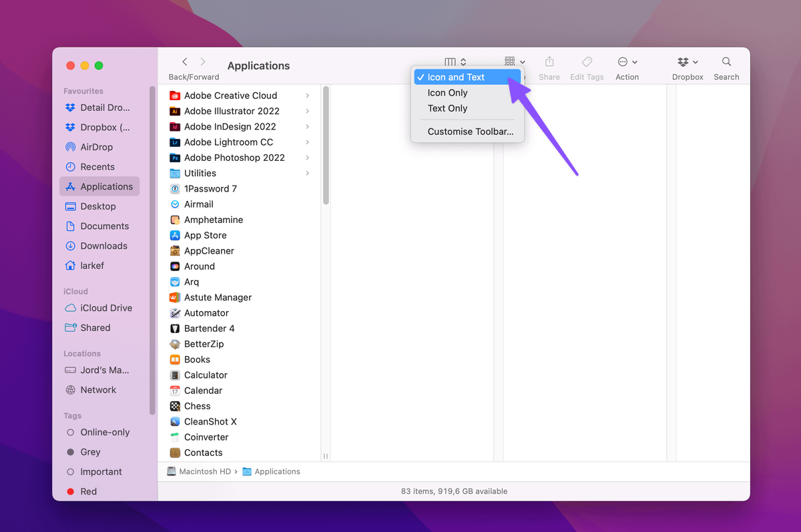Open the Action dropdown menu
The image size is (801, 532).
pos(627,62)
